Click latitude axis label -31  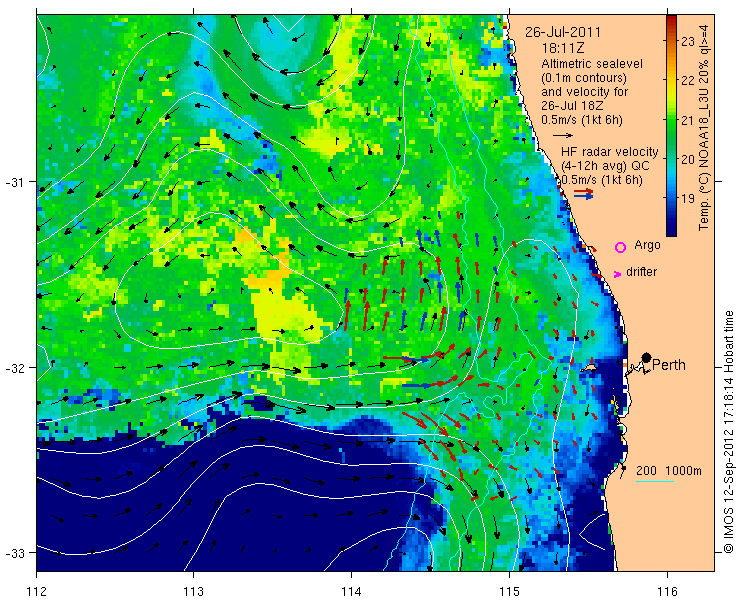14,182
